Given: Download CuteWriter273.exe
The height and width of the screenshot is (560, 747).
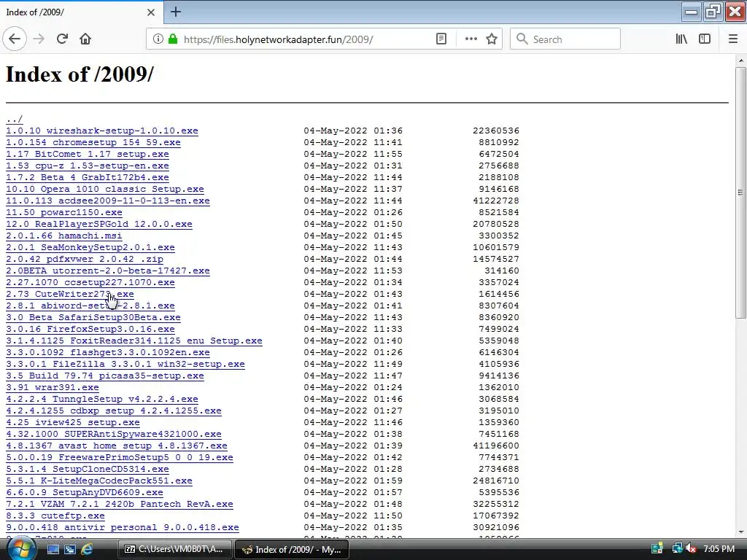Looking at the screenshot, I should [69, 294].
